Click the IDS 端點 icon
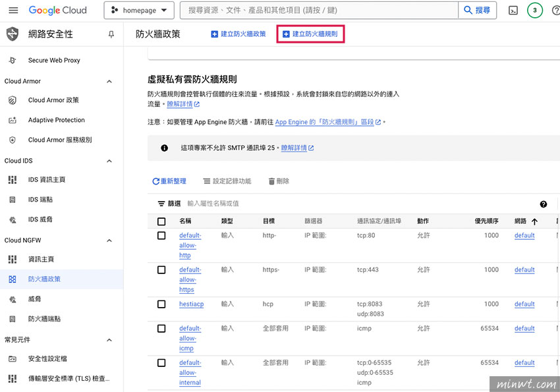 point(13,200)
